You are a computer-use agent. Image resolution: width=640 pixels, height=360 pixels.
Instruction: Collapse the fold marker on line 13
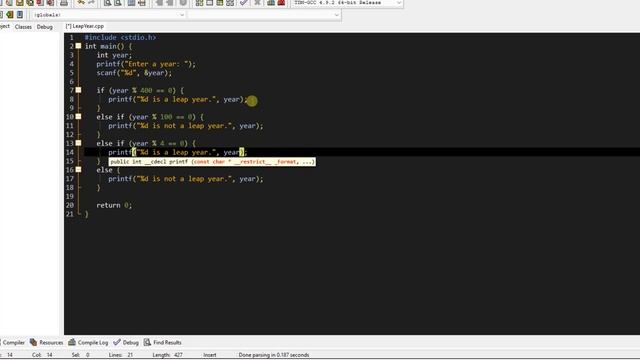78,143
